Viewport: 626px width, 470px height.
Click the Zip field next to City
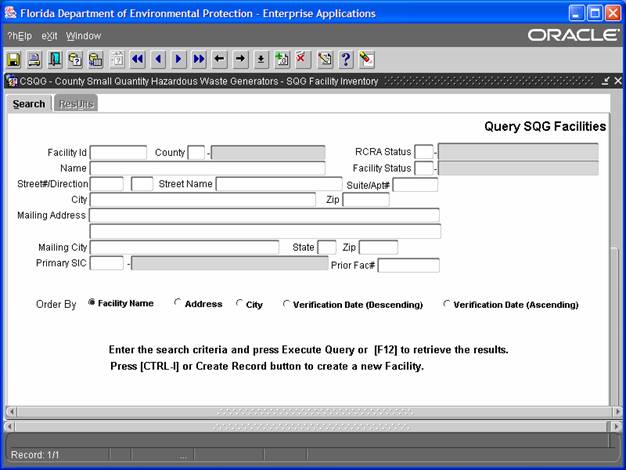pyautogui.click(x=366, y=200)
